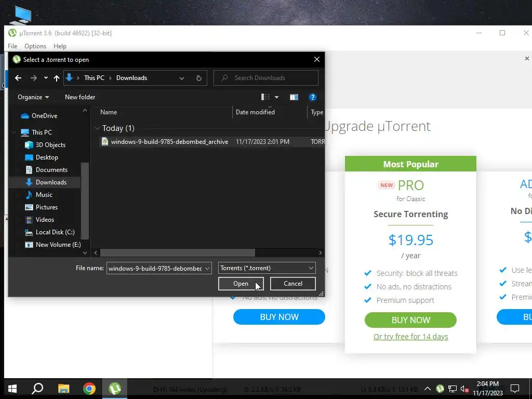
Task: Select windows-9-build-9785-debombed_archive torrent file
Action: pos(169,142)
